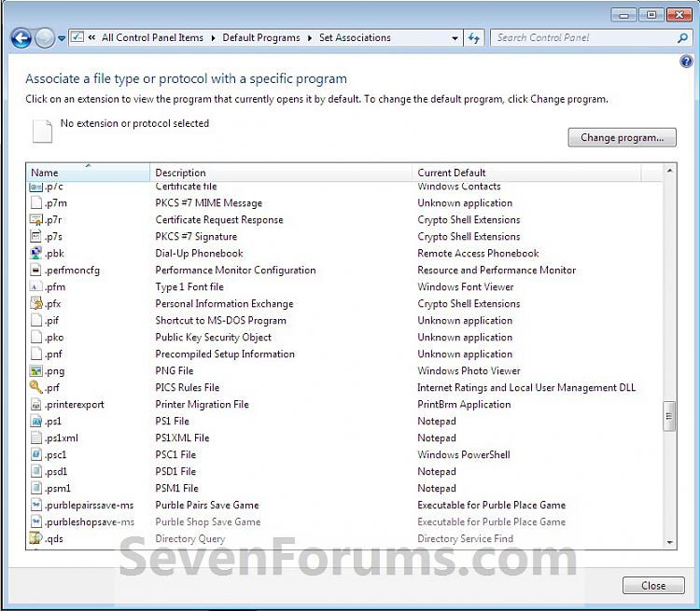Viewport: 700px width, 611px height.
Task: Select the .psc1 PowerShell icon
Action: click(x=36, y=454)
